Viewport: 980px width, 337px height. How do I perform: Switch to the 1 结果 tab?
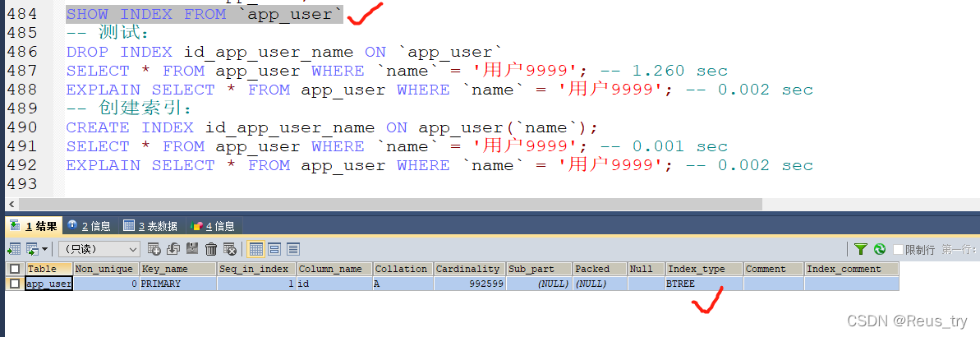tap(34, 226)
